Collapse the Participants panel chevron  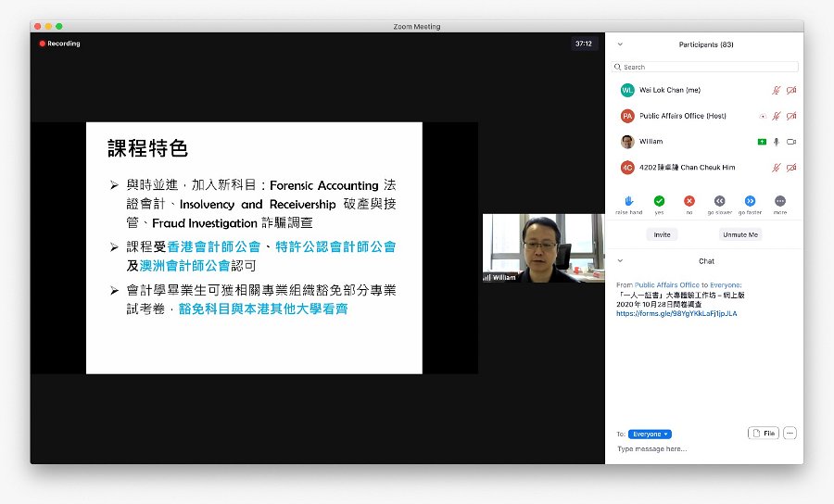[x=620, y=44]
